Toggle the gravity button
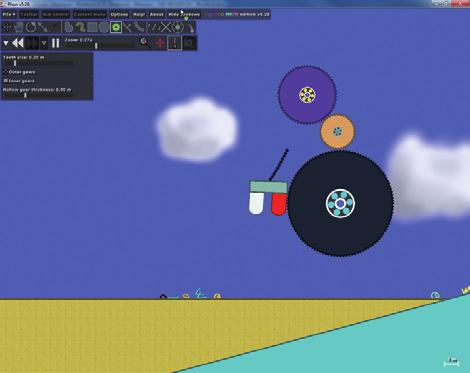This screenshot has width=470, height=373. click(175, 43)
